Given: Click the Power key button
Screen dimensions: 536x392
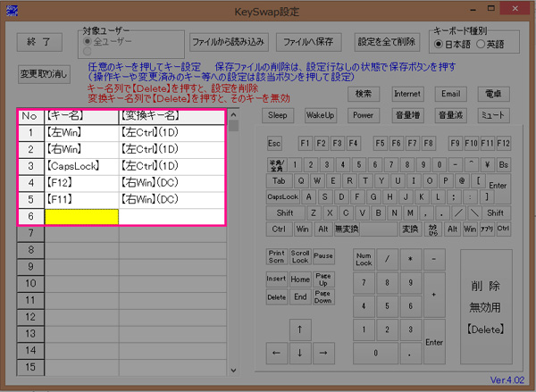Looking at the screenshot, I should click(364, 115).
